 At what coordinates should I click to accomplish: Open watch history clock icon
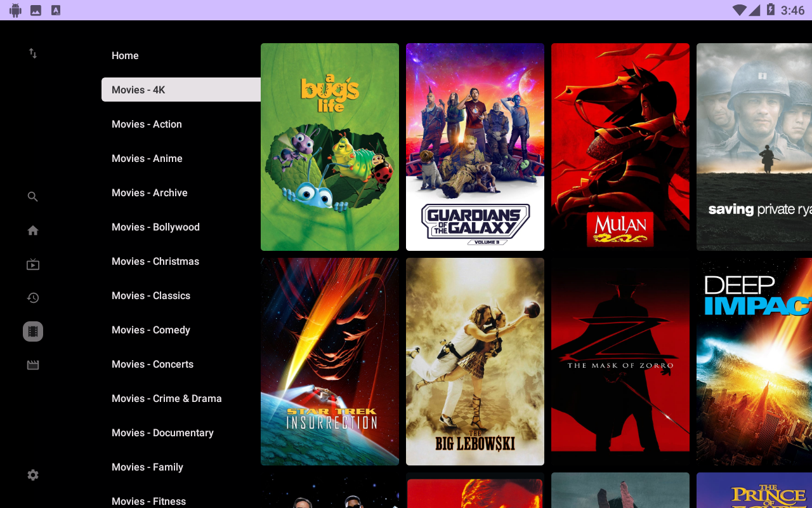coord(33,298)
